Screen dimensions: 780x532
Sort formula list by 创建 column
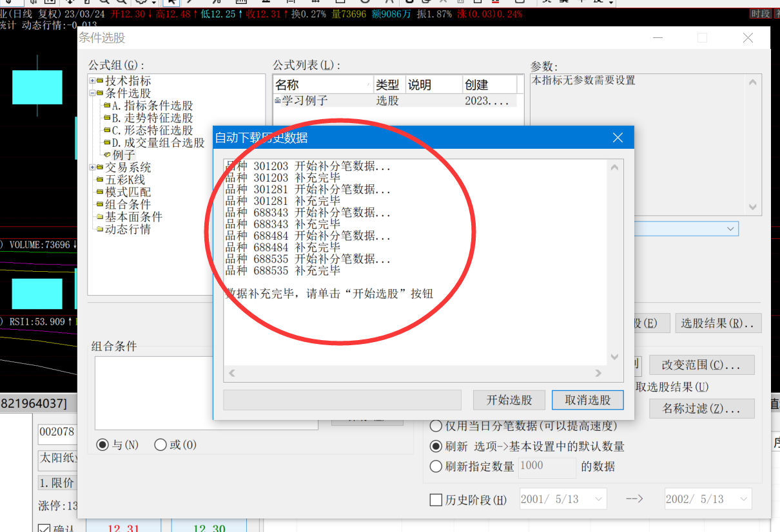(x=489, y=85)
